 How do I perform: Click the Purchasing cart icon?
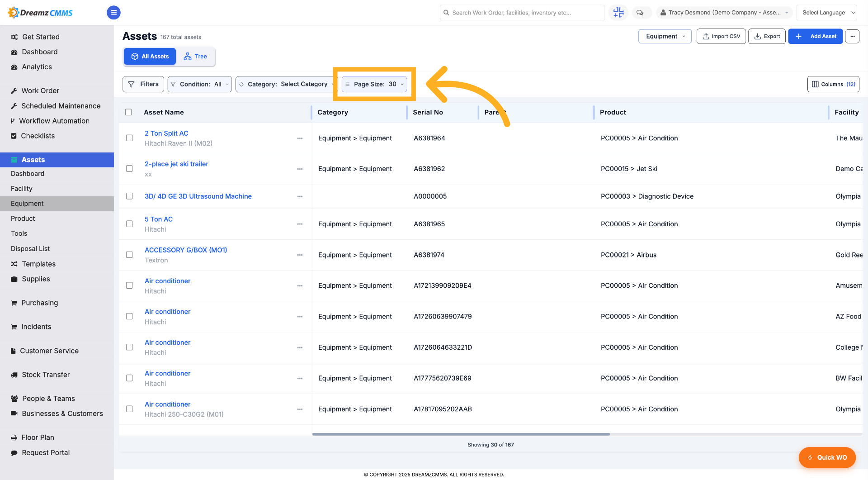(14, 303)
